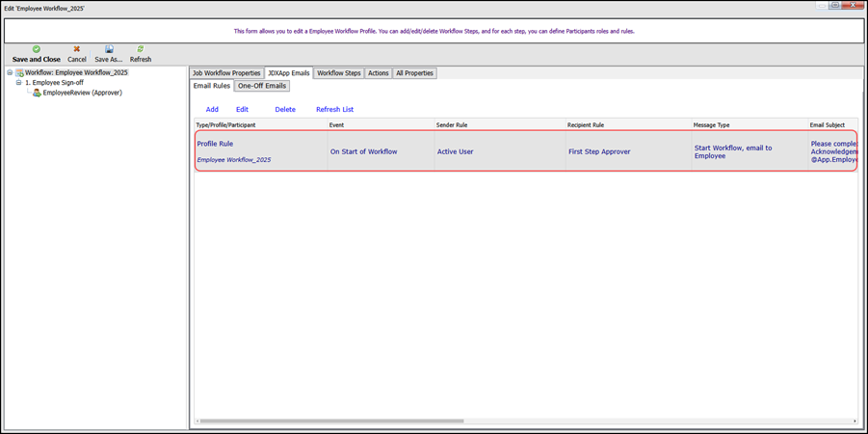This screenshot has width=868, height=434.
Task: Click Refresh List link
Action: pos(334,110)
